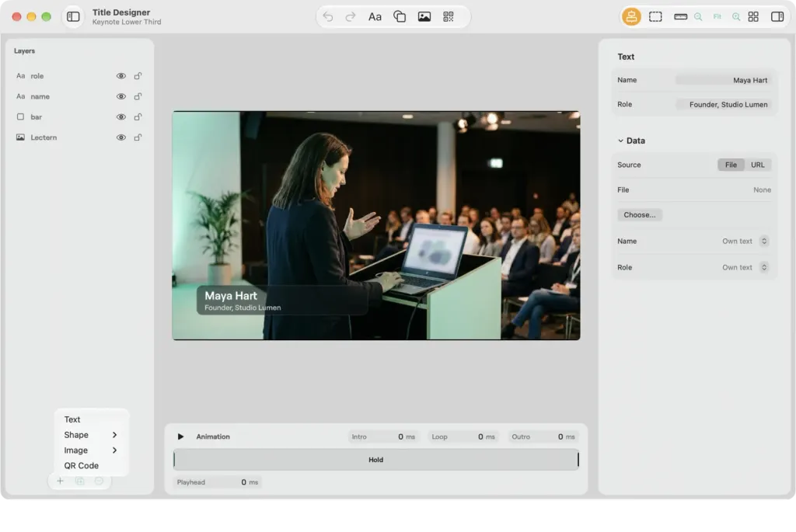
Task: Duplicate the layer with the copy icon
Action: tap(80, 481)
